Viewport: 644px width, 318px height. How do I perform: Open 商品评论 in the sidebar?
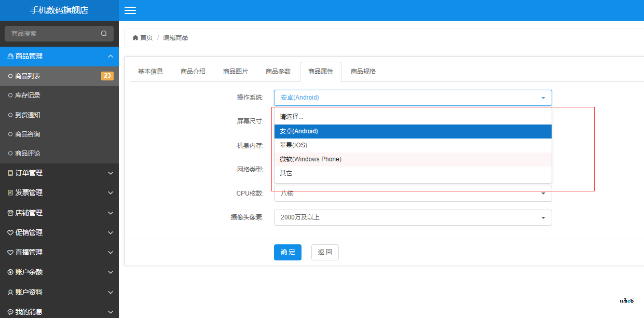tap(59, 154)
